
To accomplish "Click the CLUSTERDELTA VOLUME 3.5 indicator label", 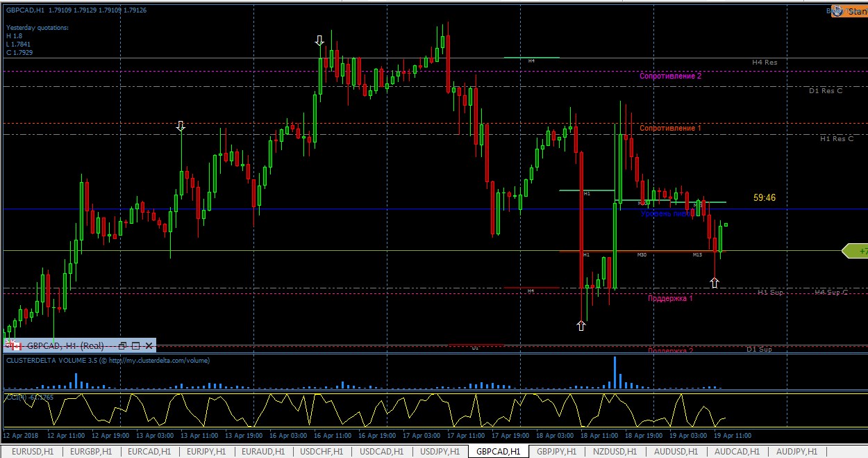I will pos(108,361).
